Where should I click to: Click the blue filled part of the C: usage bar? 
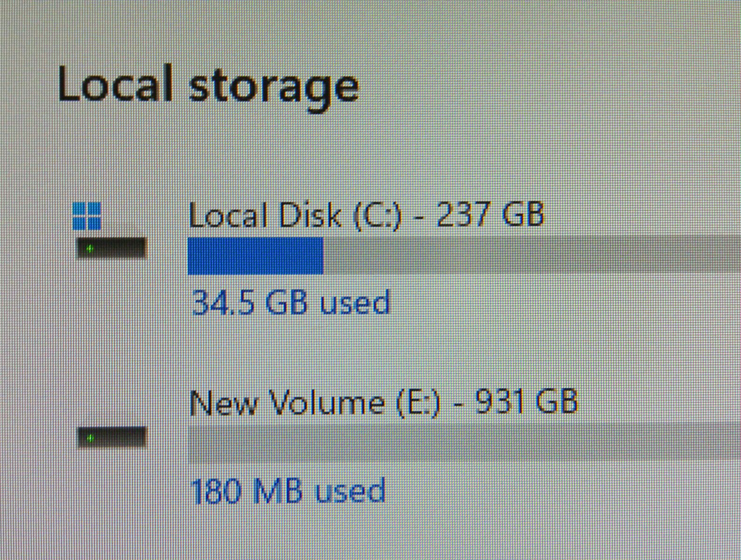tap(255, 256)
